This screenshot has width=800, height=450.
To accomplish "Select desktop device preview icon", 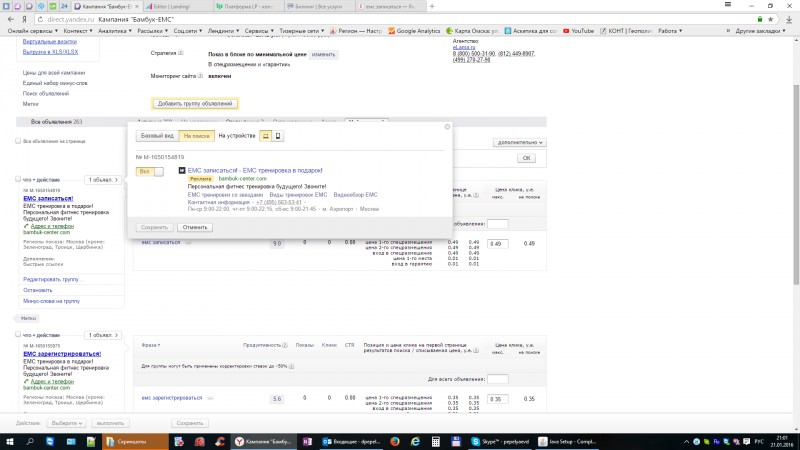I will pos(265,136).
